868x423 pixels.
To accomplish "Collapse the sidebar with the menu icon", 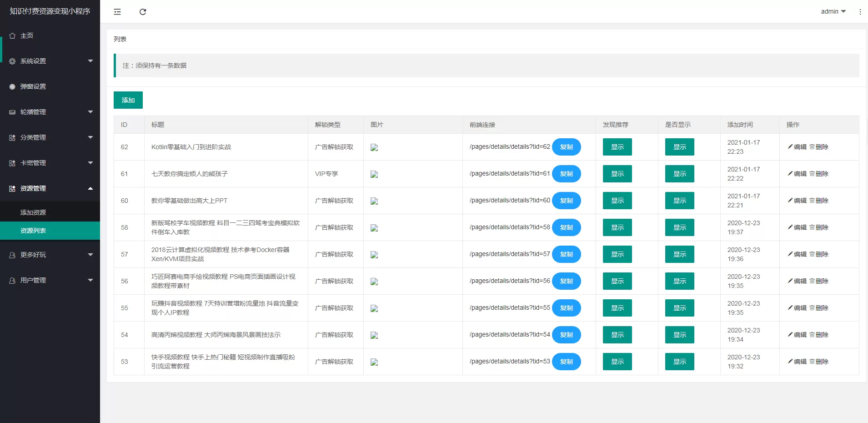I will [x=117, y=12].
